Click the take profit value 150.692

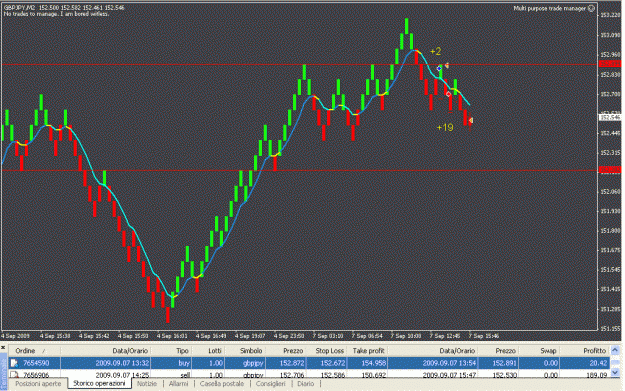[x=374, y=375]
